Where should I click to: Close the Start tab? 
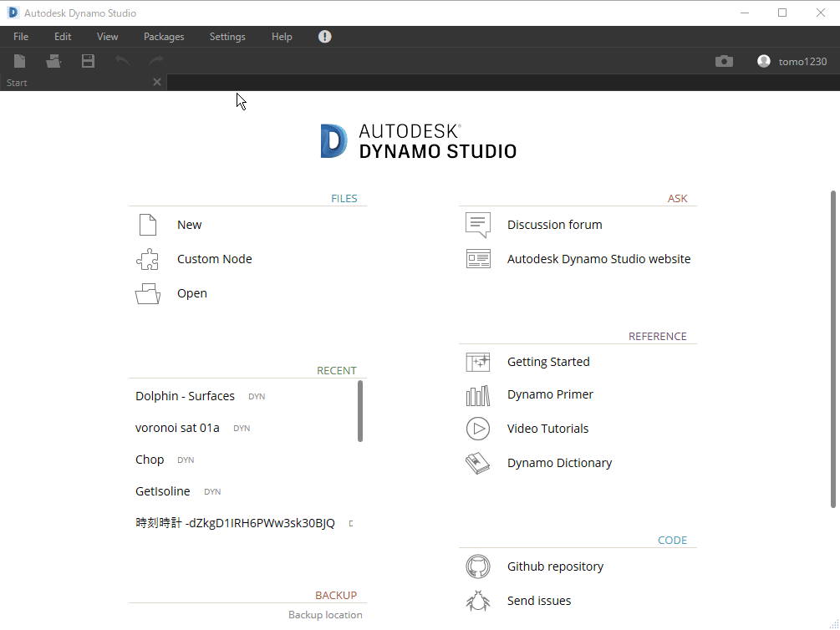pos(157,82)
